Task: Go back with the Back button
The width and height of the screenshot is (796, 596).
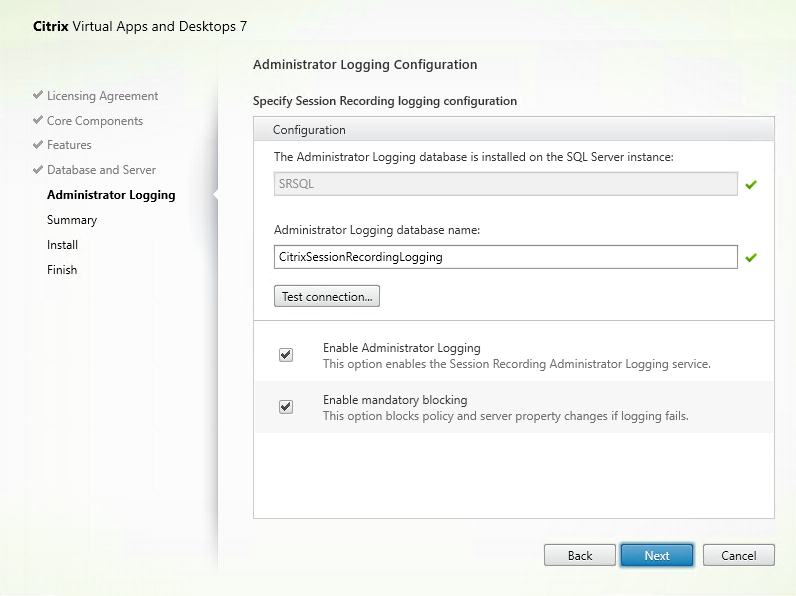Action: pos(579,555)
